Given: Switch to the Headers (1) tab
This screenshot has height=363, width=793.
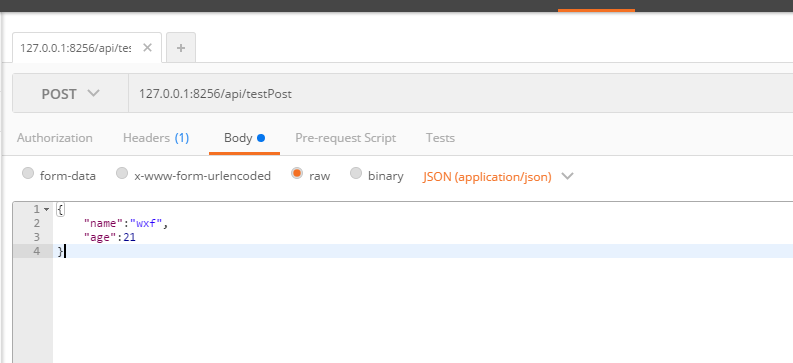Looking at the screenshot, I should (156, 138).
